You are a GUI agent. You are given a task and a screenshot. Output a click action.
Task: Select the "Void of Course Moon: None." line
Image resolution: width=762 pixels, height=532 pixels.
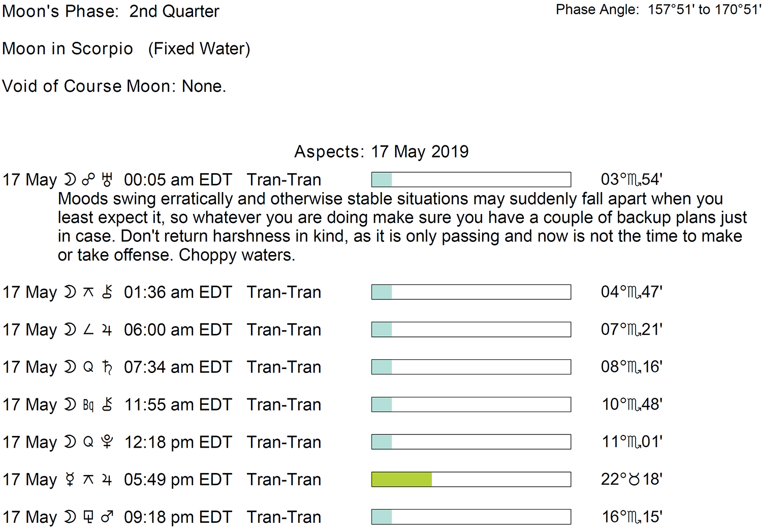[114, 86]
